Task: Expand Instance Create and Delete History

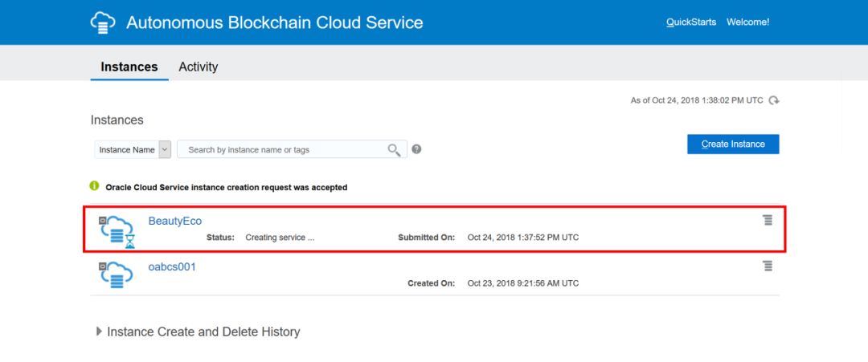Action: (99, 331)
